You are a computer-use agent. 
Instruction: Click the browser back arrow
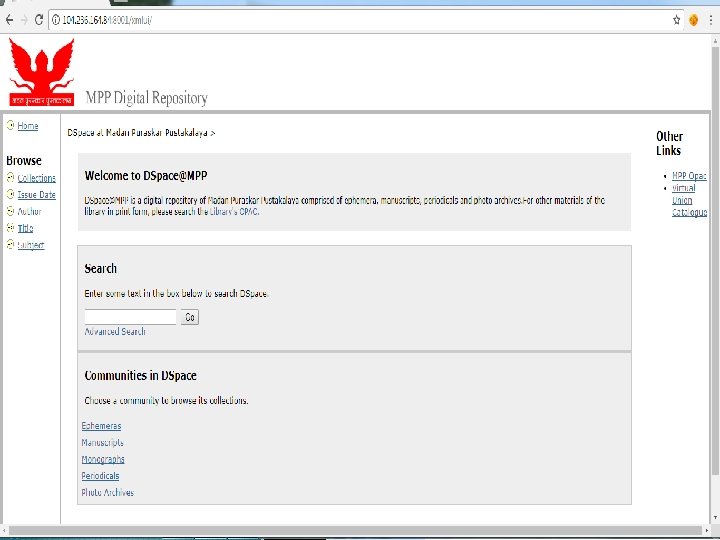[9, 20]
